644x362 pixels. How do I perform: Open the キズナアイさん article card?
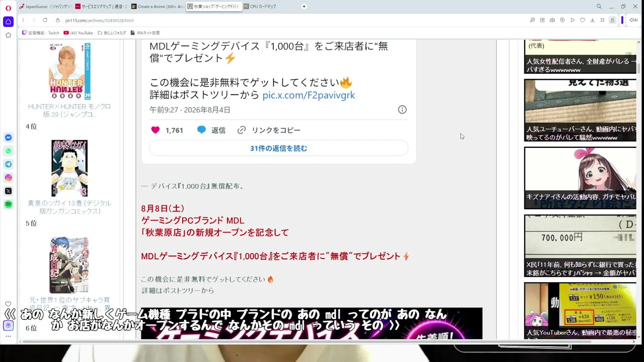point(580,178)
